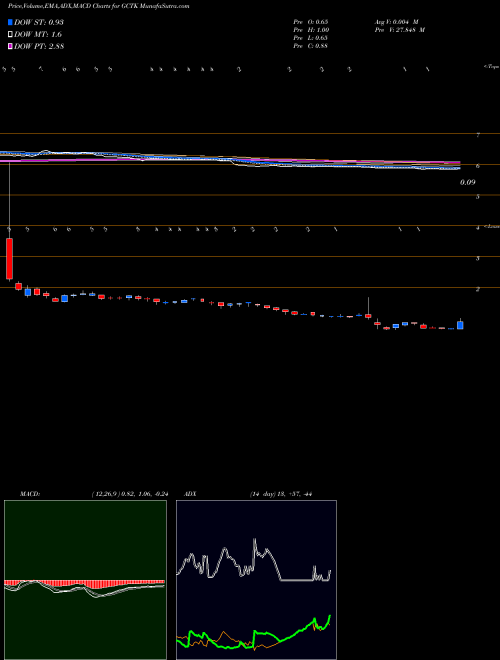The image size is (500, 660).
Task: Open the ADX indicator chart panel
Action: point(256,580)
